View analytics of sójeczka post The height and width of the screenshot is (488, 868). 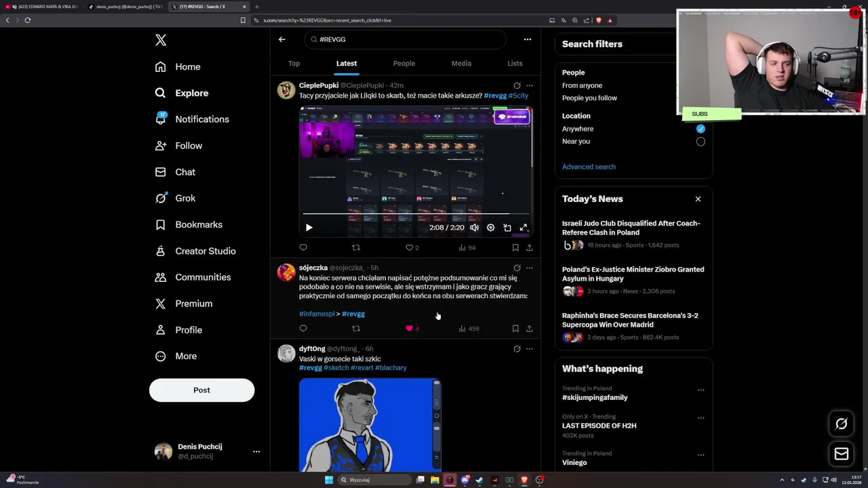coord(469,329)
